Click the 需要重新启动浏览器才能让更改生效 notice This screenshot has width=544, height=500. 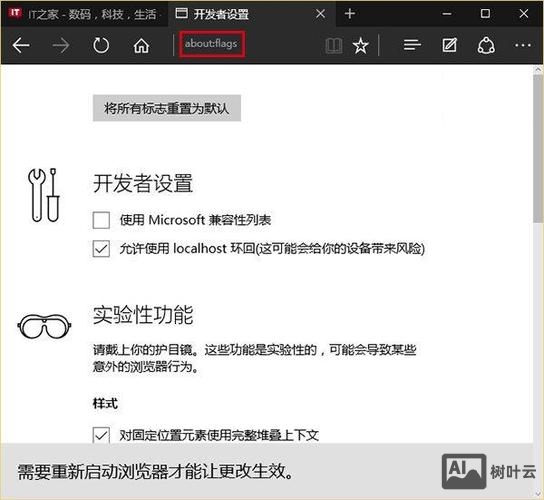(x=155, y=472)
